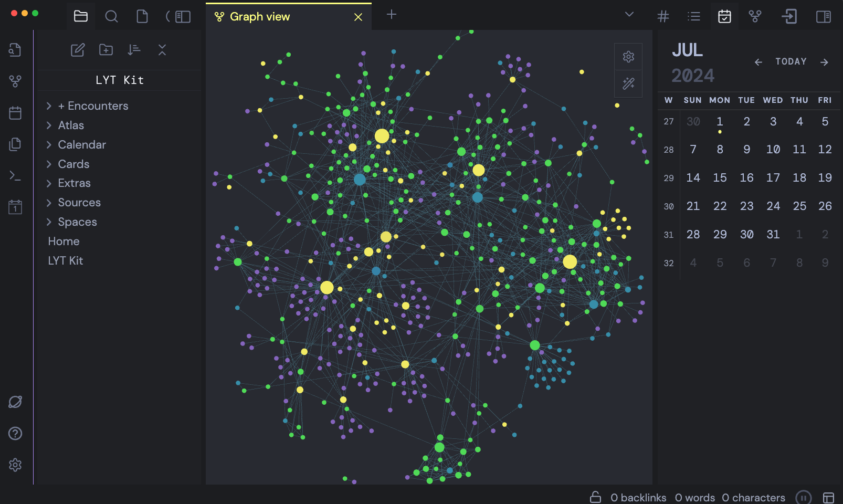This screenshot has height=504, width=843.
Task: Click 0 characters in status bar
Action: (753, 498)
